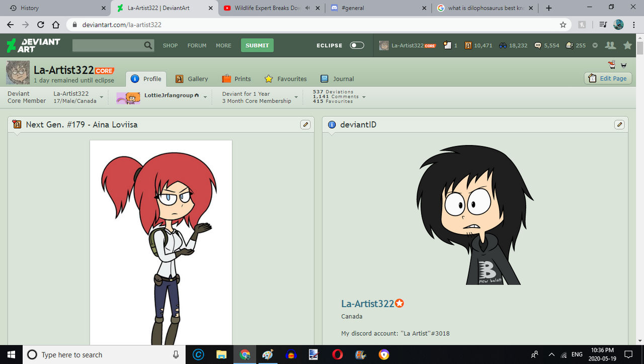Open the Journal tab
Viewport: 644px width, 364px height.
[343, 79]
